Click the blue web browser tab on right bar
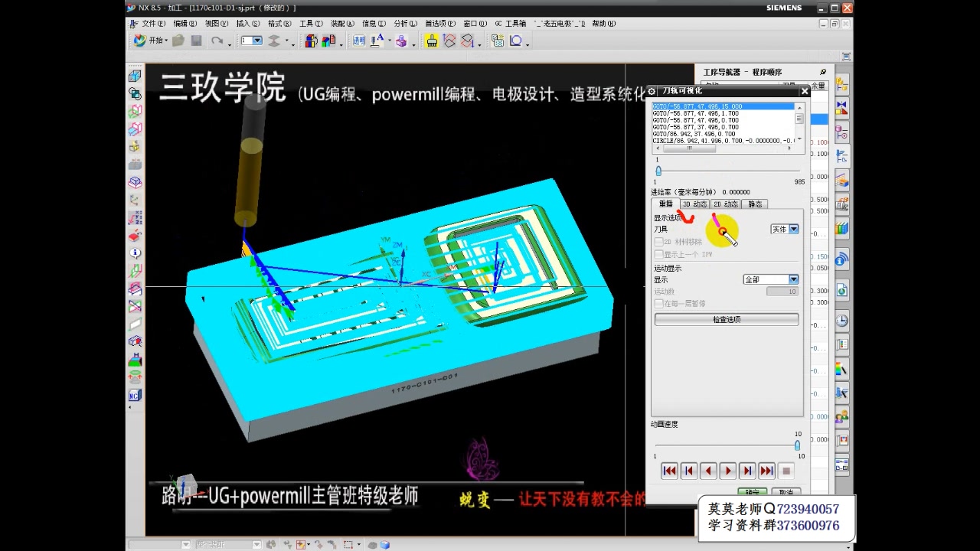Screen dimensions: 980x551 (842, 290)
